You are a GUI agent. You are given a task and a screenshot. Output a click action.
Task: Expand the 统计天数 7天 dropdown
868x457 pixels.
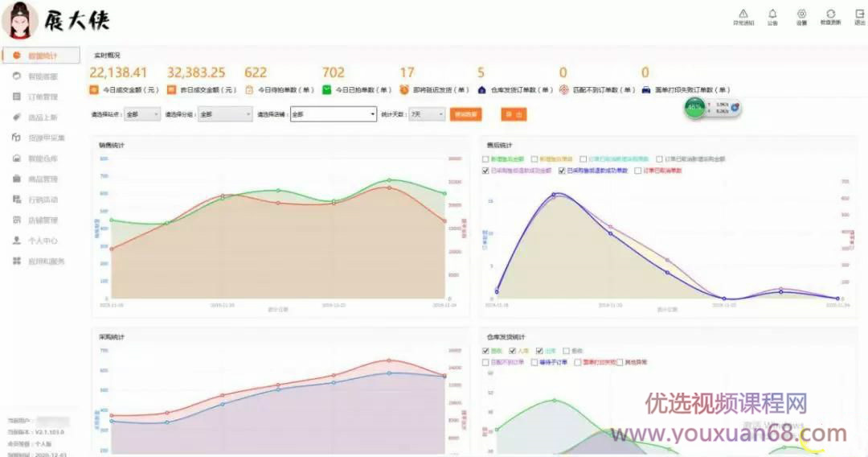pyautogui.click(x=427, y=115)
